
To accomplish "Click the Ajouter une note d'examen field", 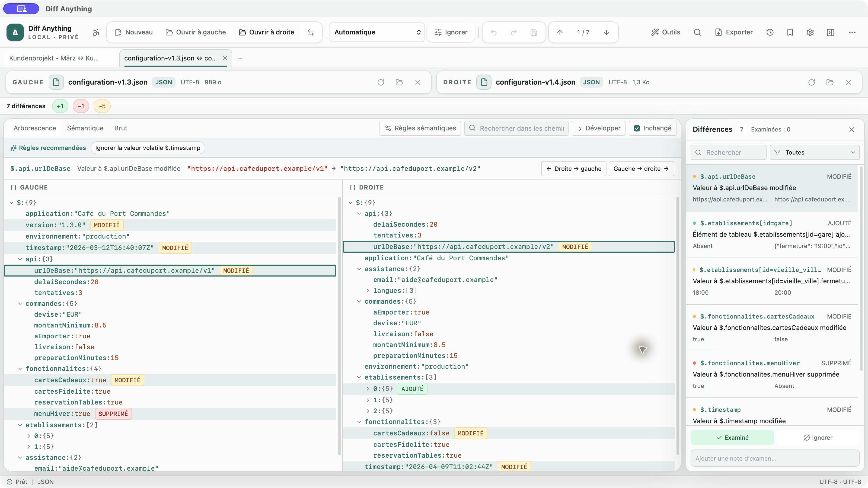I will click(x=775, y=458).
